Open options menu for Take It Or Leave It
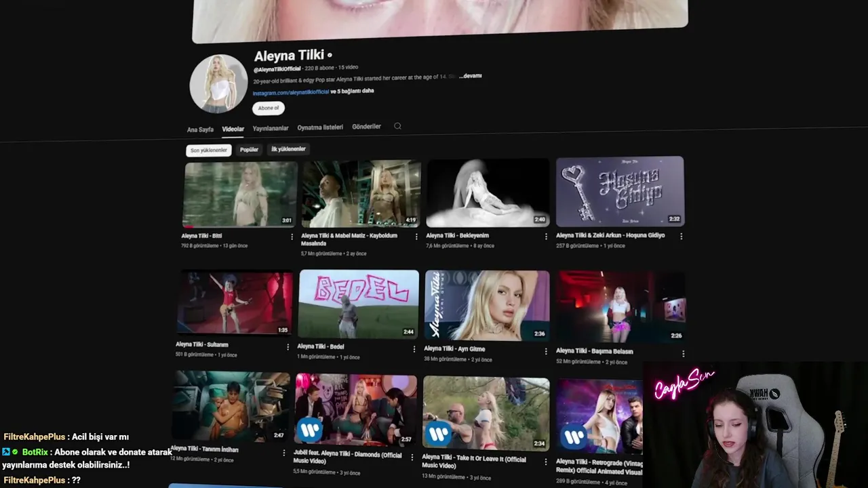 click(546, 462)
